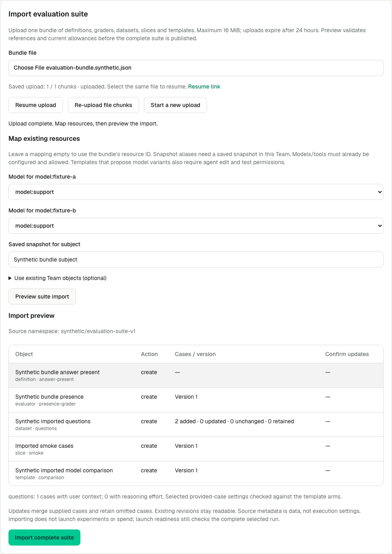Click Import complete suite button
The image size is (392, 554).
point(44,538)
